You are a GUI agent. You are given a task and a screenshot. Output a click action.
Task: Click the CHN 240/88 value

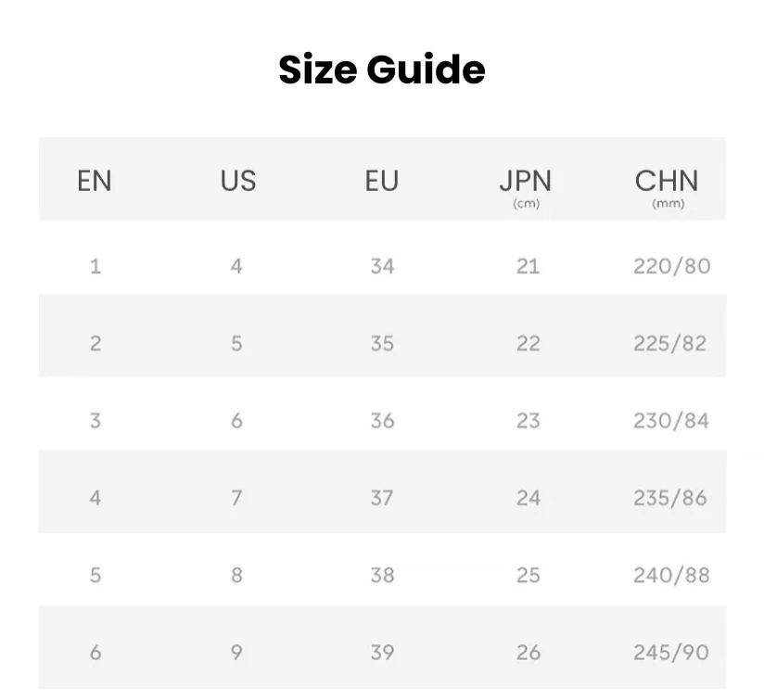671,575
